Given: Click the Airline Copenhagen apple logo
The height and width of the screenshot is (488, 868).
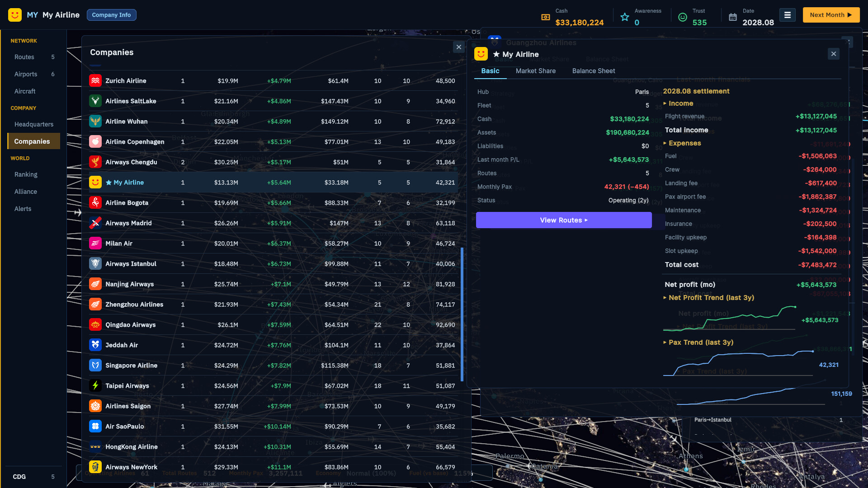Looking at the screenshot, I should point(95,142).
